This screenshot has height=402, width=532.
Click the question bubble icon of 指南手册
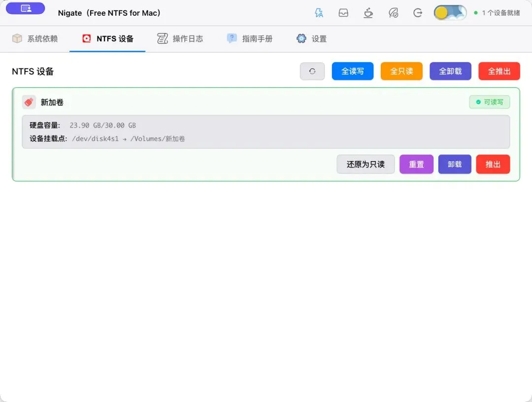232,38
